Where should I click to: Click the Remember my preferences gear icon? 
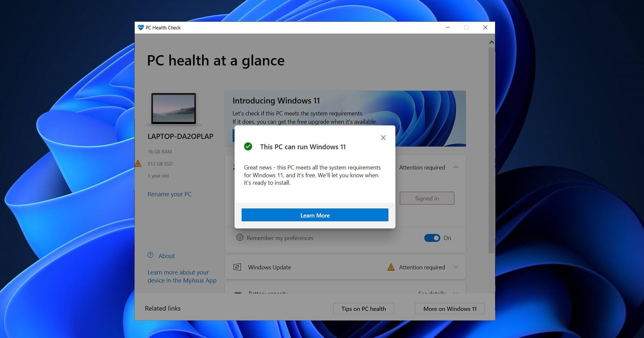click(x=239, y=237)
